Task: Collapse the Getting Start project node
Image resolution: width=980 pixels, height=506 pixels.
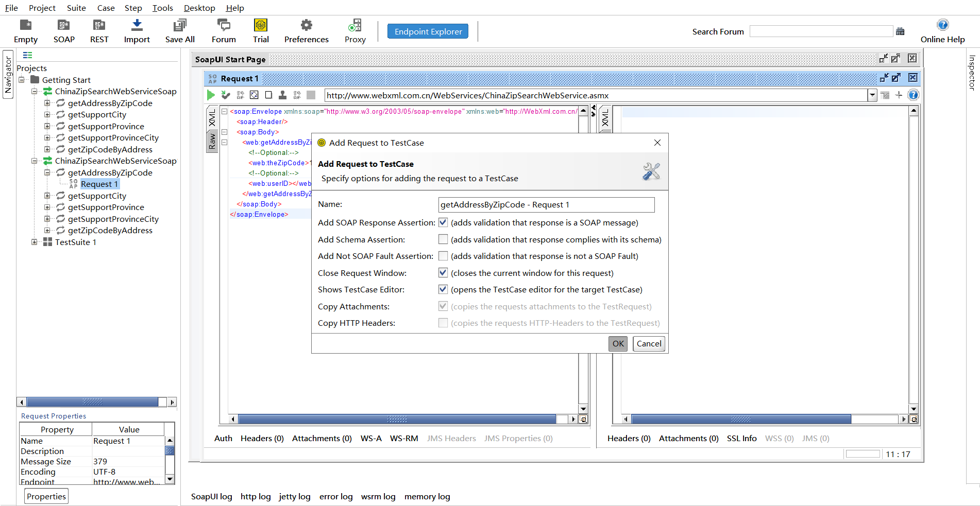Action: tap(22, 80)
